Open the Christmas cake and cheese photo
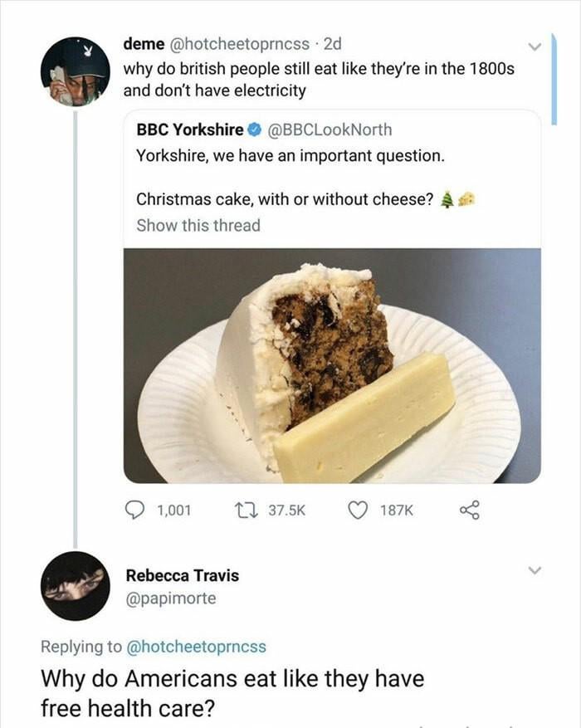This screenshot has height=728, width=581. (x=332, y=365)
